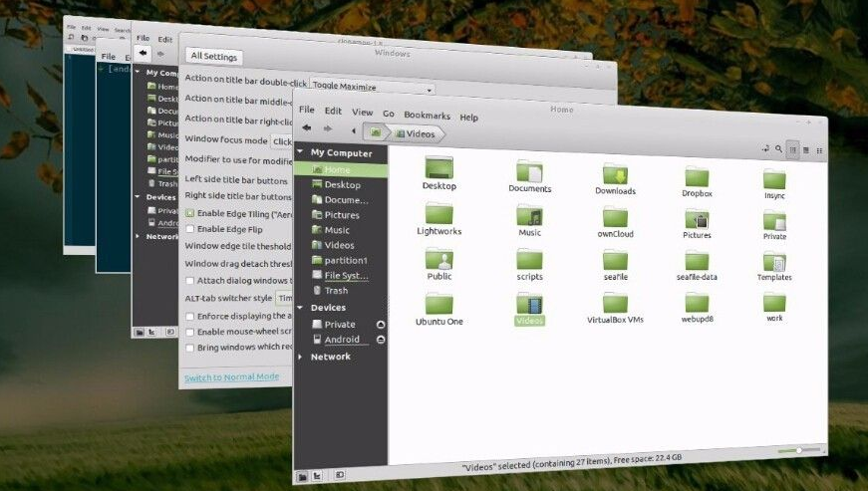Show places sidebar via bottom-left status icon

point(301,478)
